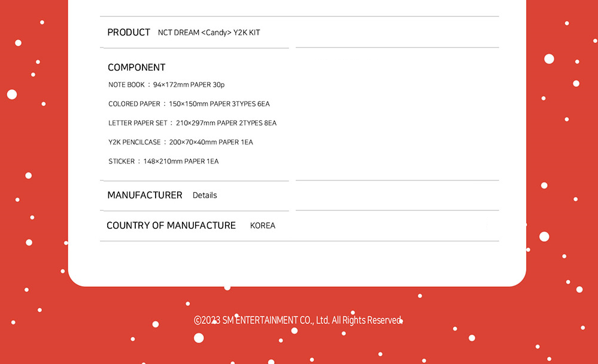
Task: Click the COLORED PAPER component label
Action: coord(134,104)
